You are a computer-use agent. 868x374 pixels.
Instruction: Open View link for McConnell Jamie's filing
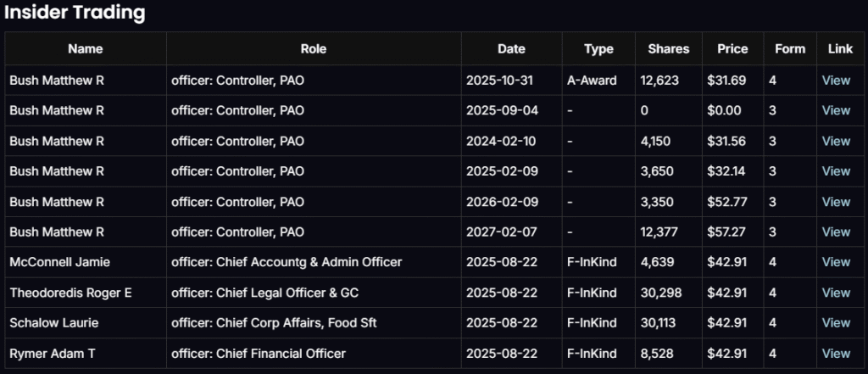pos(836,262)
